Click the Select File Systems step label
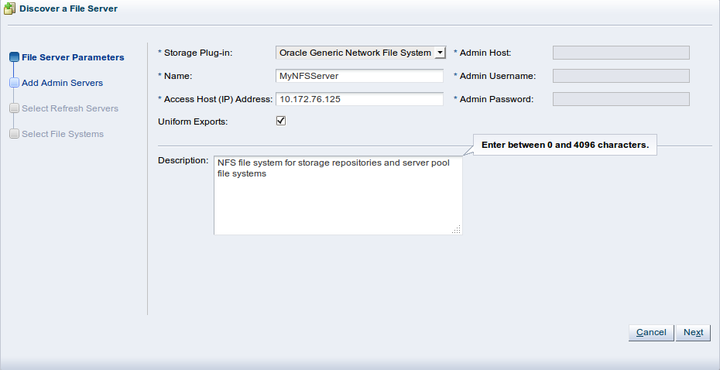 click(x=63, y=134)
